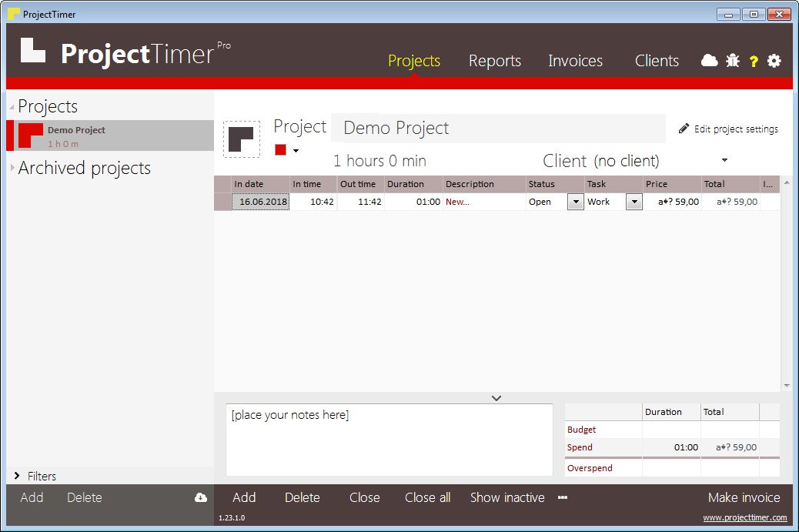Open www.projecttimer.com link
Image resolution: width=799 pixels, height=532 pixels.
point(745,517)
